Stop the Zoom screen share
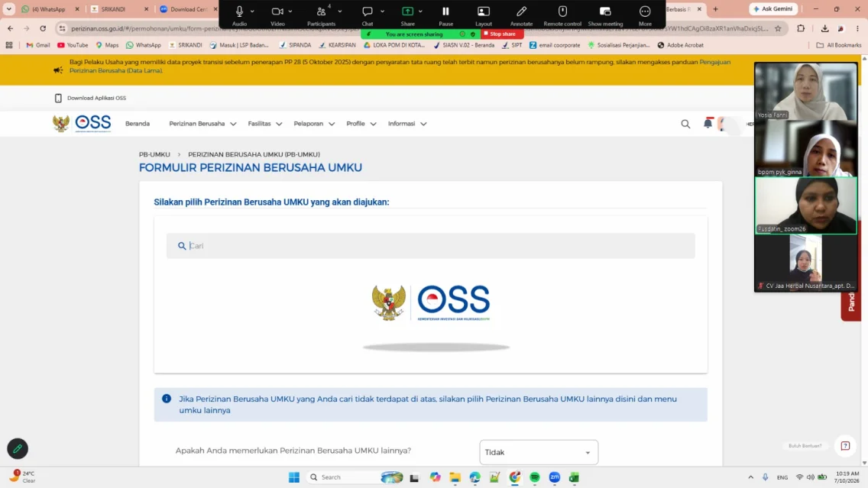 503,34
